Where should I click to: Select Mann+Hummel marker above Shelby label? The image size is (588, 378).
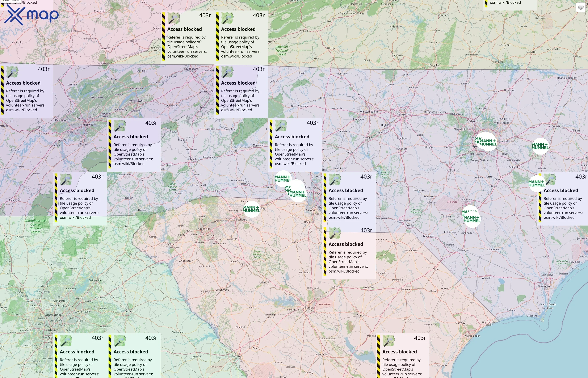pyautogui.click(x=283, y=179)
